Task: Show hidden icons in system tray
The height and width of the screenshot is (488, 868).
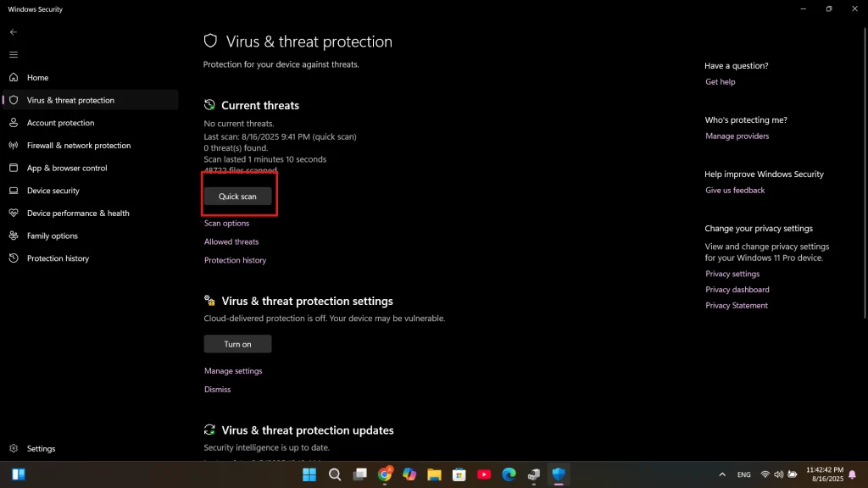Action: click(722, 474)
